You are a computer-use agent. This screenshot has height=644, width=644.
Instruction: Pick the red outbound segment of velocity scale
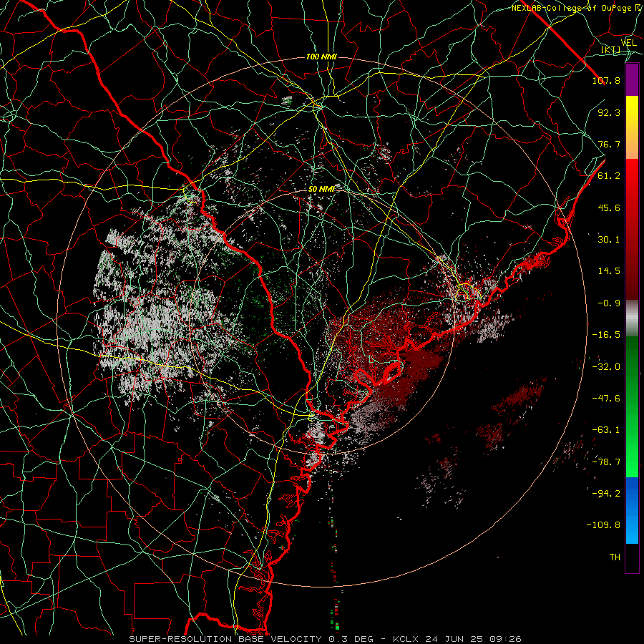(x=632, y=229)
